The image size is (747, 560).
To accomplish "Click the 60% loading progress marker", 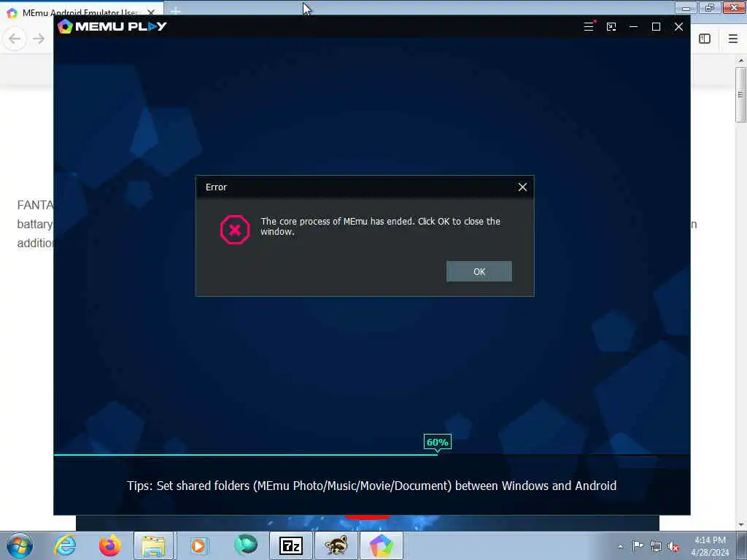I will tap(438, 442).
